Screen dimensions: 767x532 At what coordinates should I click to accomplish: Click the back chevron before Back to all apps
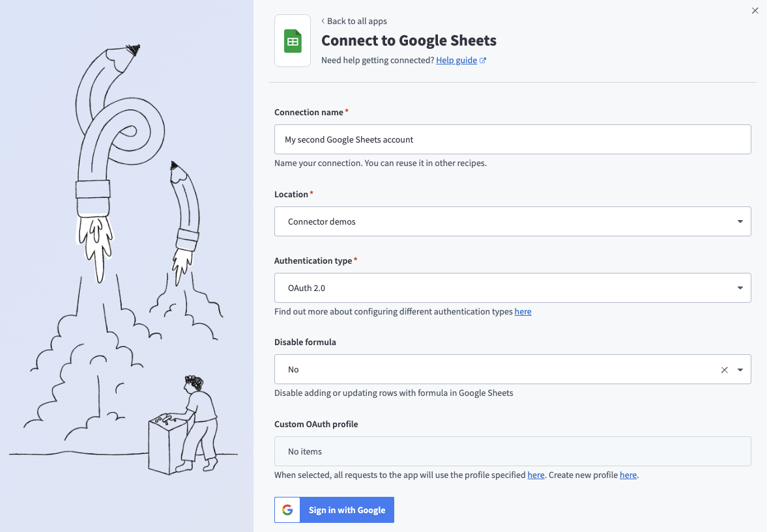[x=322, y=21]
